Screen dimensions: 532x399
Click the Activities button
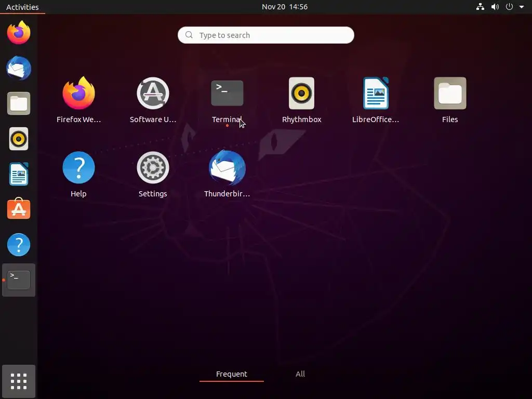point(22,7)
